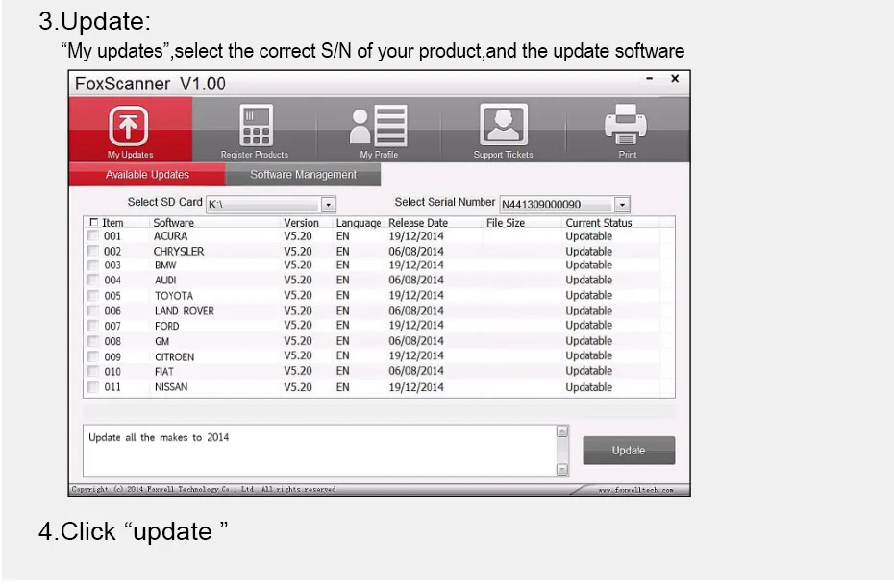
Task: Sort by the Release Date column header
Action: (x=418, y=223)
